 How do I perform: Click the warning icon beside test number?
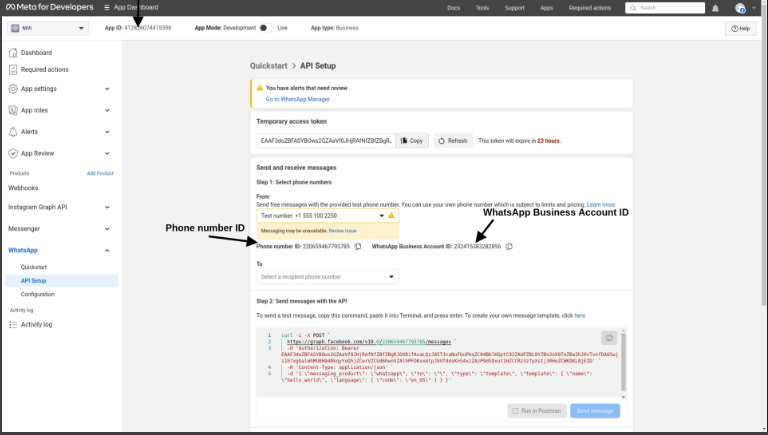391,216
